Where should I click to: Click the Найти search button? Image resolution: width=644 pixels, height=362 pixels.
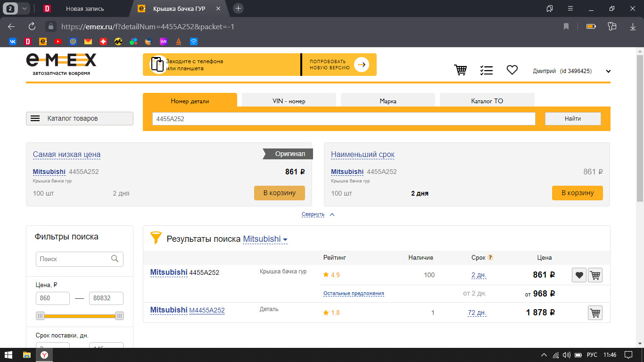[x=573, y=119]
